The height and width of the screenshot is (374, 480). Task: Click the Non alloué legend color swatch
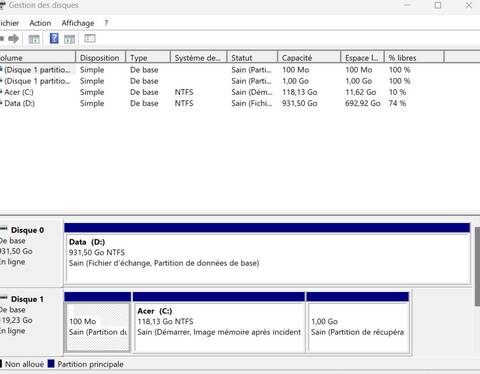click(x=1, y=364)
